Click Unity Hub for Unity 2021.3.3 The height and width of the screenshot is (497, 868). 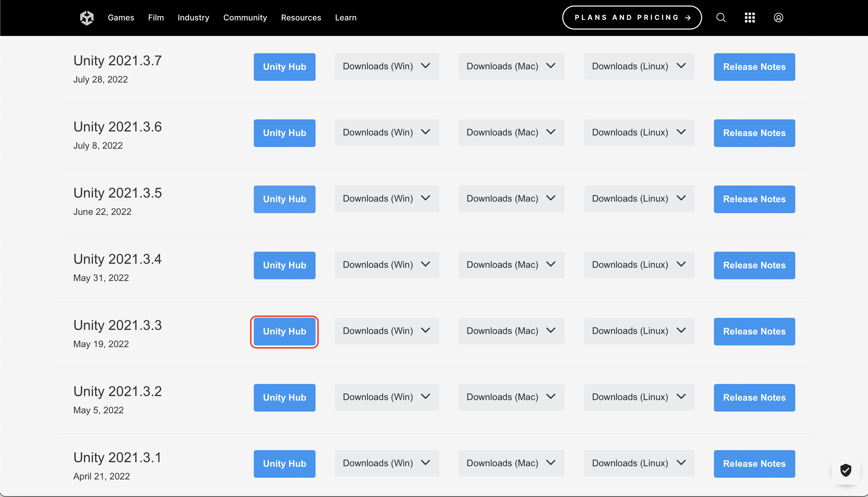(x=285, y=331)
